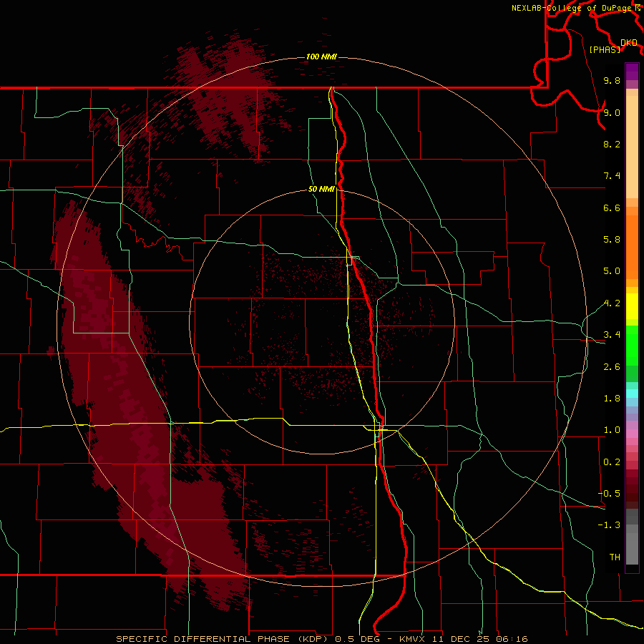Viewport: 644px width, 644px height.
Task: Click the 5.0 scale label
Action: [612, 271]
